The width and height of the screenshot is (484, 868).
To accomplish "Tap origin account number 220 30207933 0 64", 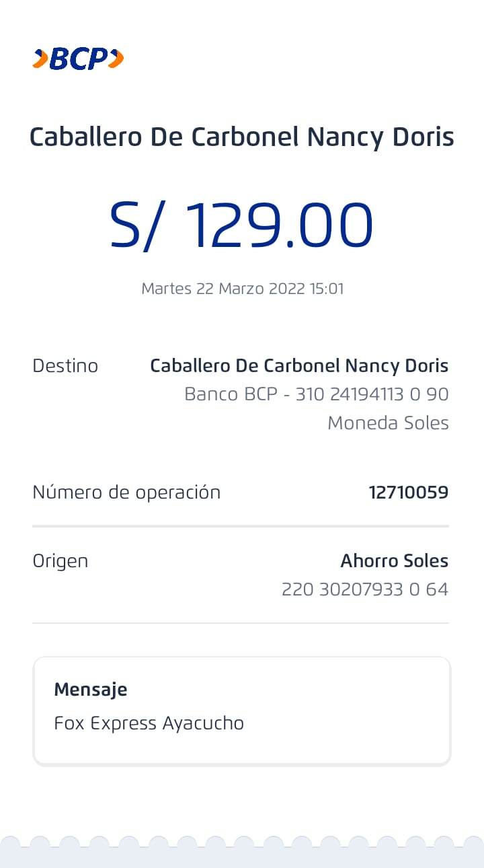I will (365, 589).
